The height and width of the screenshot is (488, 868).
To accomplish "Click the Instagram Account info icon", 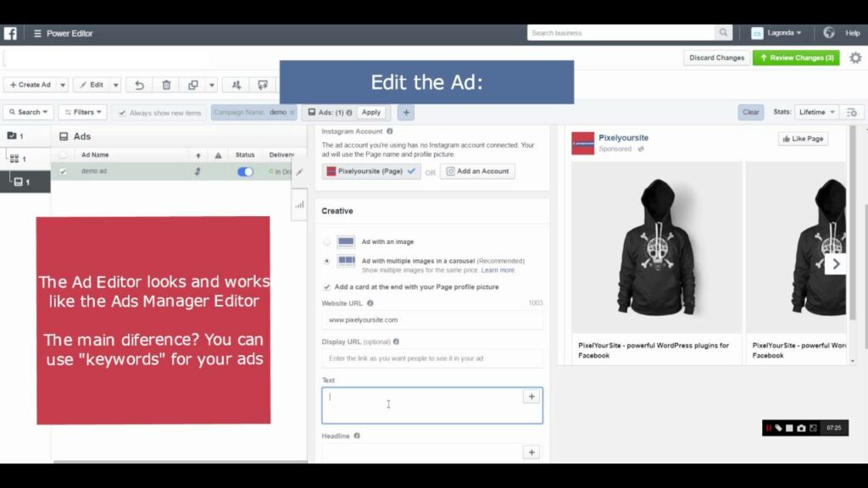I will (x=390, y=131).
